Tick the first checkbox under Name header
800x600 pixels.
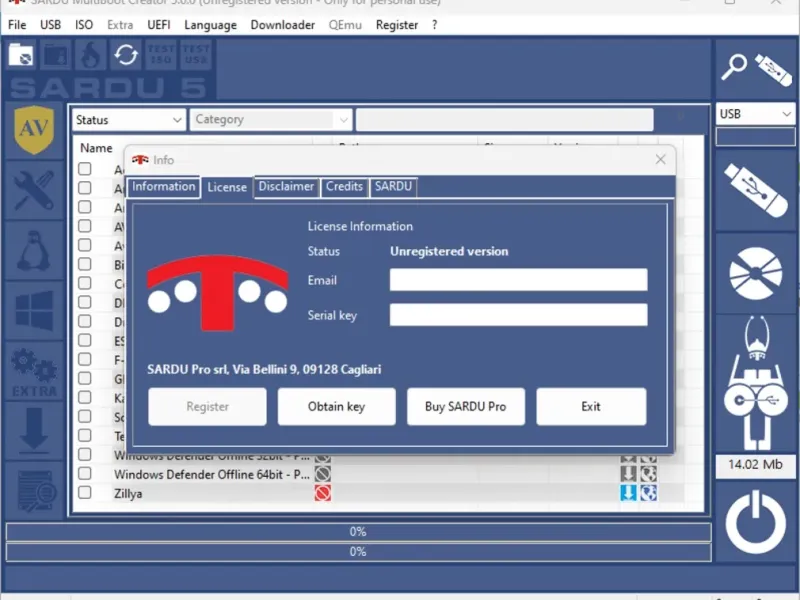click(x=85, y=168)
